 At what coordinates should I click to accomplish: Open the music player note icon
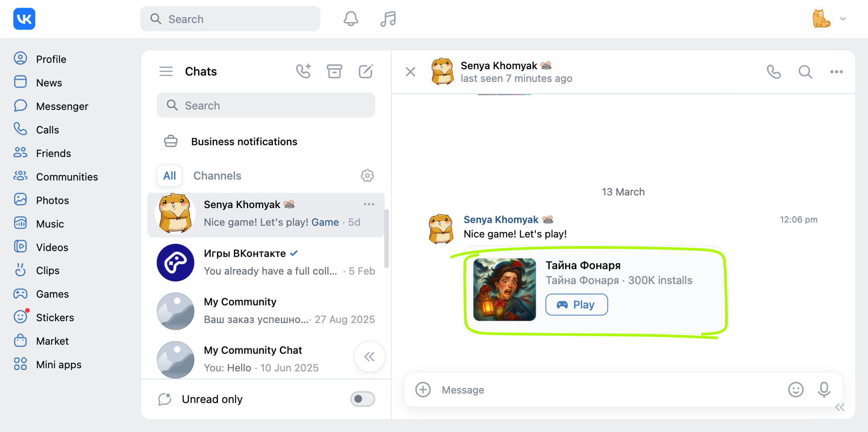[388, 19]
